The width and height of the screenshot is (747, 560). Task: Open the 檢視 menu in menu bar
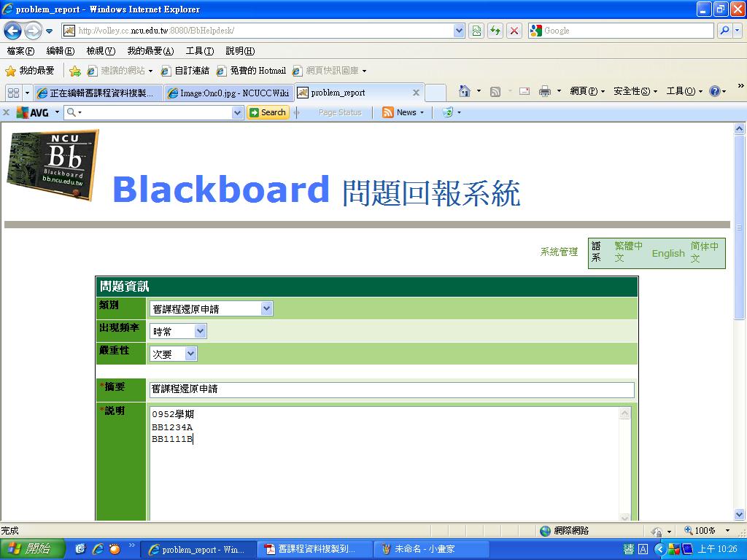100,51
